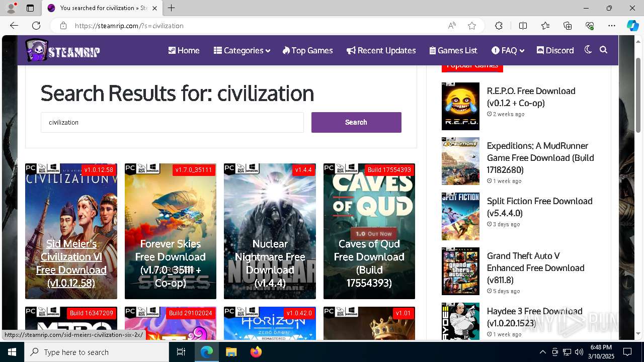
Task: Open notification center icon
Action: 627,352
